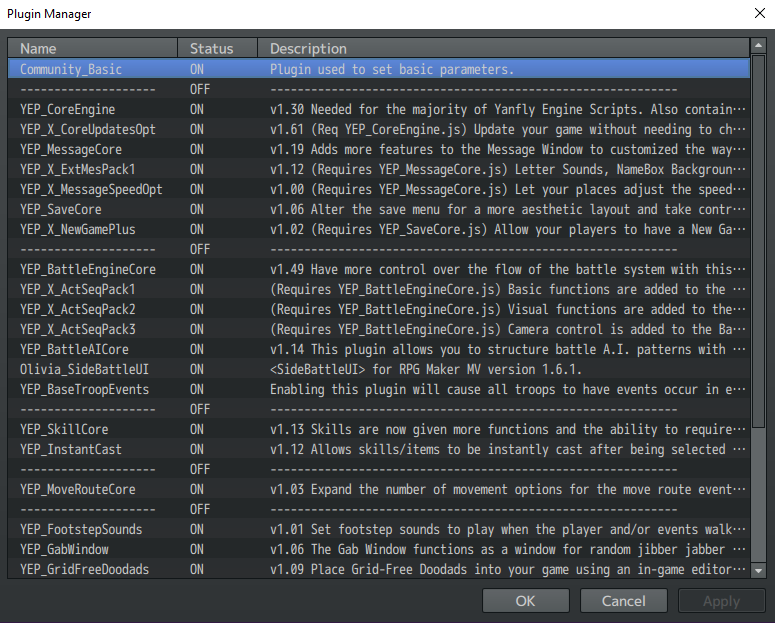Confirm changes with OK button
This screenshot has width=775, height=623.
click(x=525, y=601)
